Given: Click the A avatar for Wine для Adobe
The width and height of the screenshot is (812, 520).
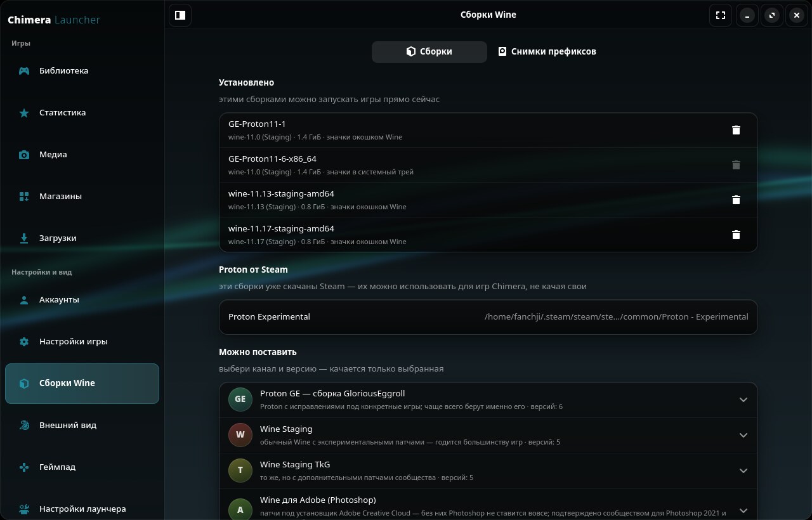Looking at the screenshot, I should click(x=240, y=510).
